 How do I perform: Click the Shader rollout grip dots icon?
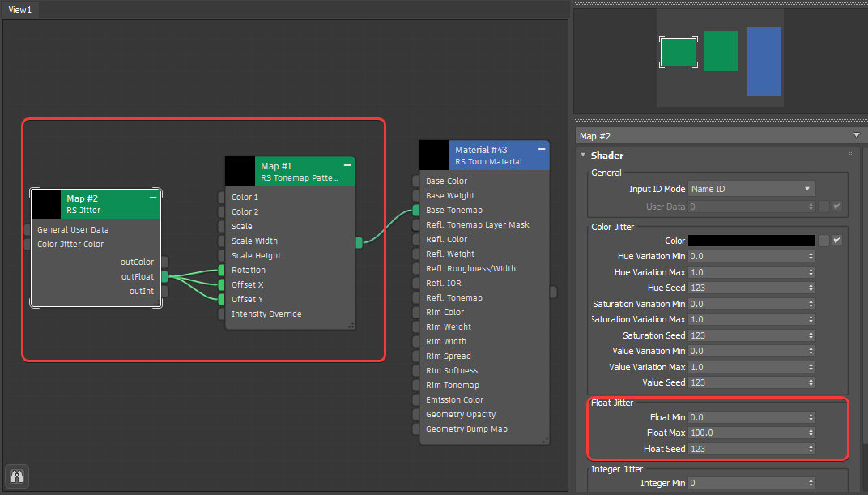click(851, 155)
